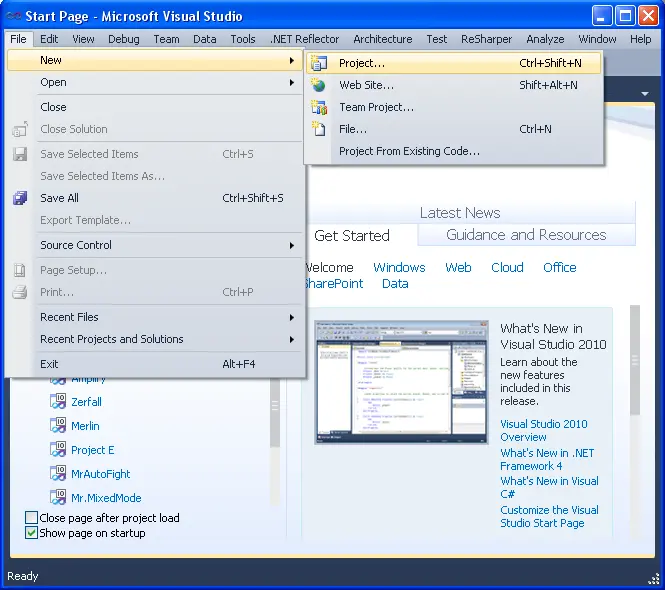Open the Windows category link
The image size is (665, 590).
(x=399, y=268)
